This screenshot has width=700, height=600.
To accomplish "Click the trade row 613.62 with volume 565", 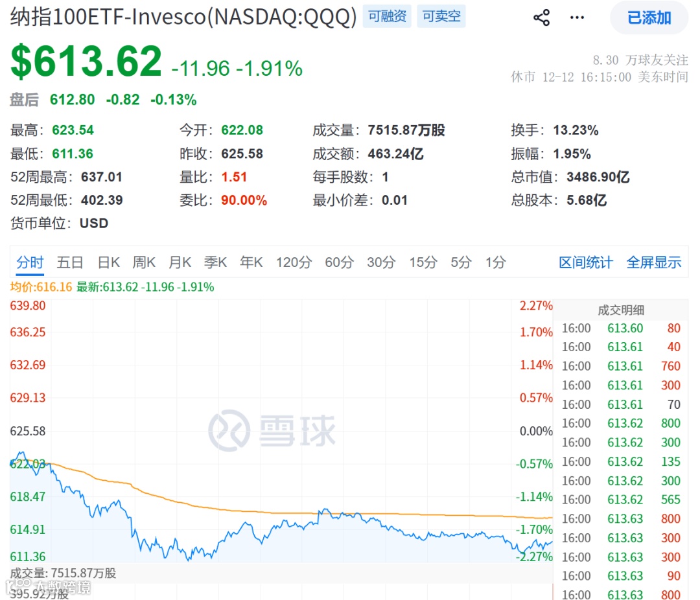I will click(620, 500).
